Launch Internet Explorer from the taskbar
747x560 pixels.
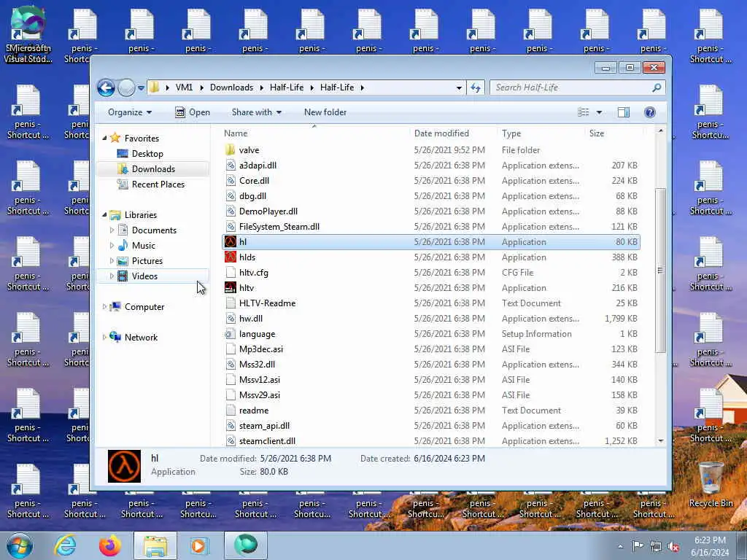(65, 545)
